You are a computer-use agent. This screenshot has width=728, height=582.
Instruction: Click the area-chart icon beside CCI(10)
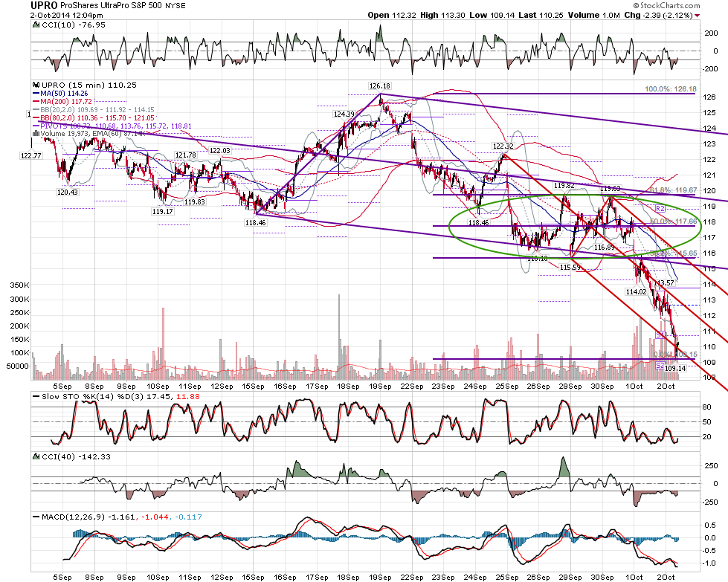[36, 25]
